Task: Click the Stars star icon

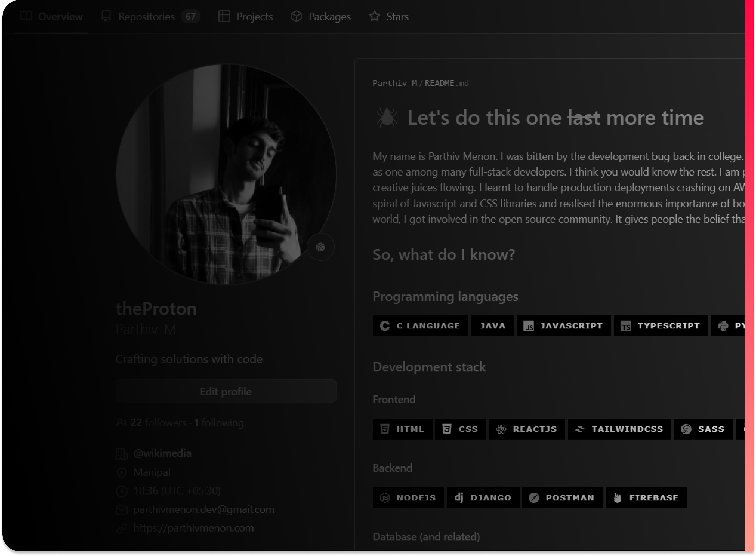Action: pos(374,16)
